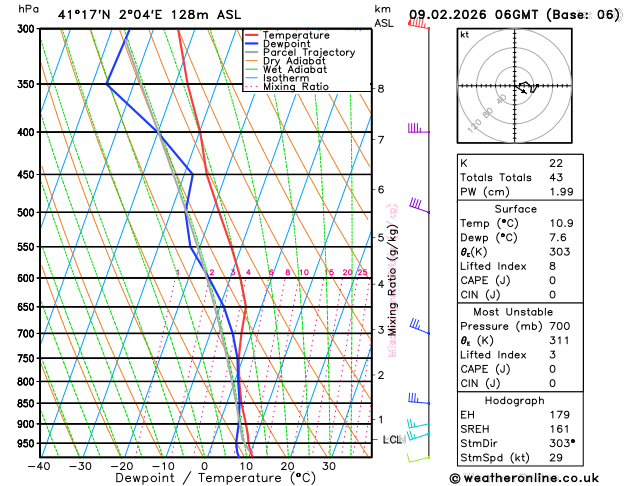This screenshot has height=486, width=629.
Task: Click the surface theta-e value 303
Action: click(560, 251)
